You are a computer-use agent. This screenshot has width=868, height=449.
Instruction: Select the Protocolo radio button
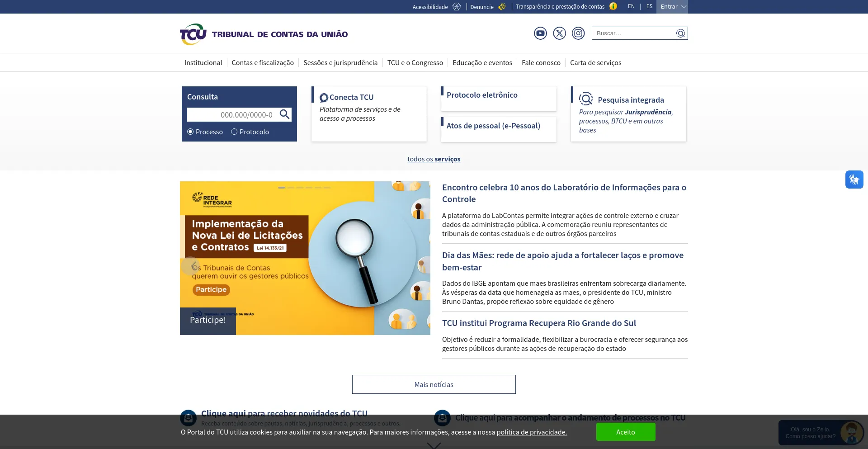(x=234, y=132)
